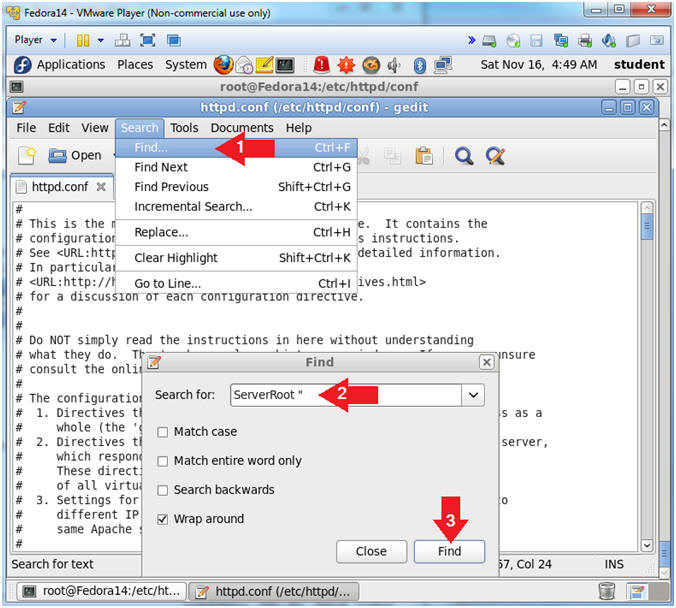This screenshot has width=676, height=608.
Task: Click the gedit vertical scrollbar thumb
Action: pyautogui.click(x=647, y=227)
